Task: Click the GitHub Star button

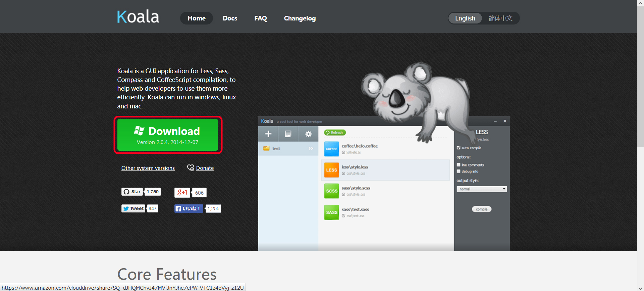Action: (x=132, y=192)
